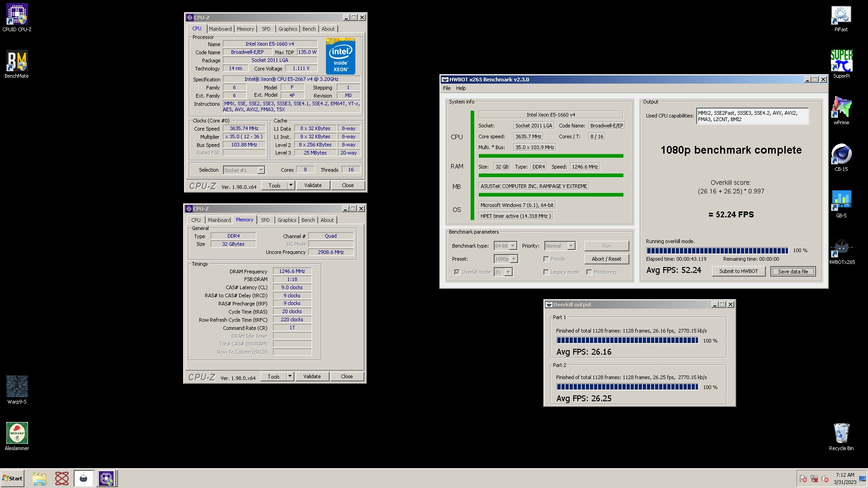The width and height of the screenshot is (868, 488).
Task: Click the HWBOT x265 window title icon
Action: coord(444,80)
